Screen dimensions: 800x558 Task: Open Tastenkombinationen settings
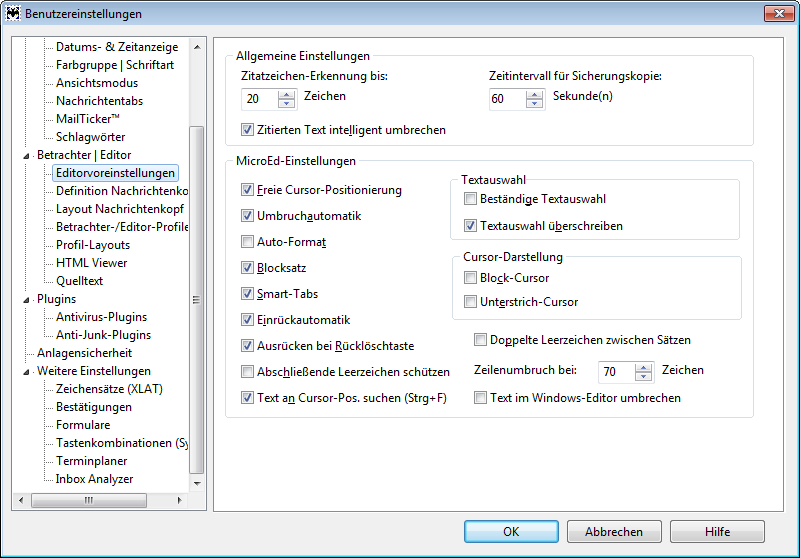pyautogui.click(x=121, y=443)
